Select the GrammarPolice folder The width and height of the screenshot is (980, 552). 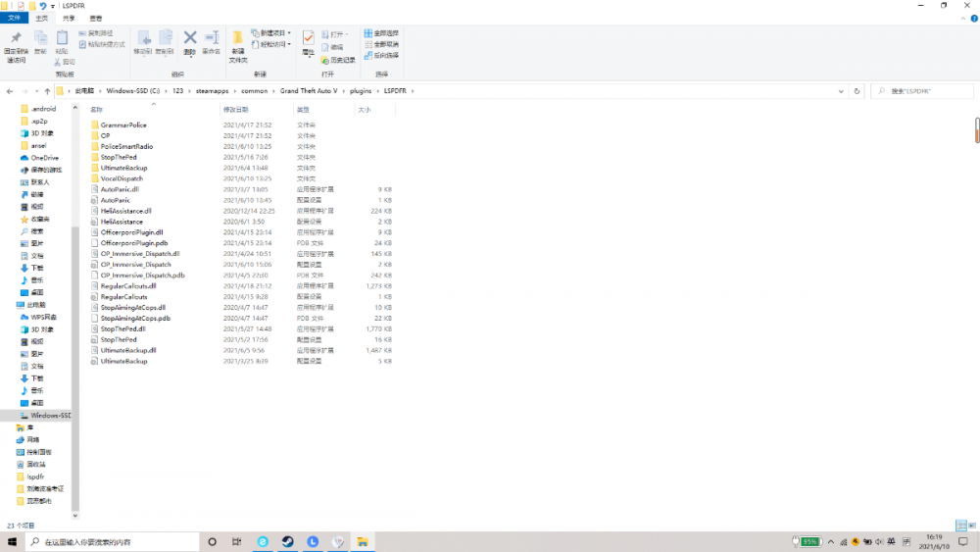(123, 125)
